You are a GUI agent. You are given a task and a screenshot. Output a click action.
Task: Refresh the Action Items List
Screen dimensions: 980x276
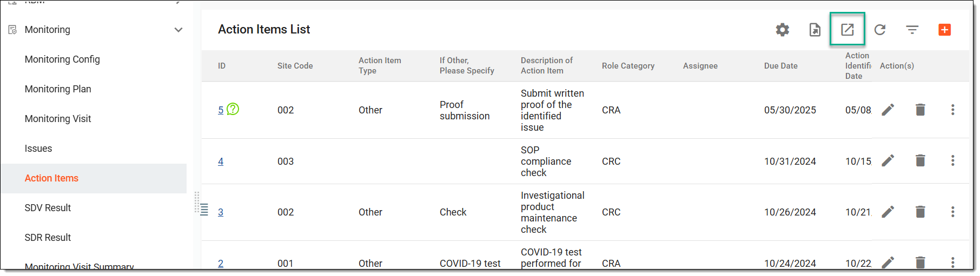tap(880, 30)
